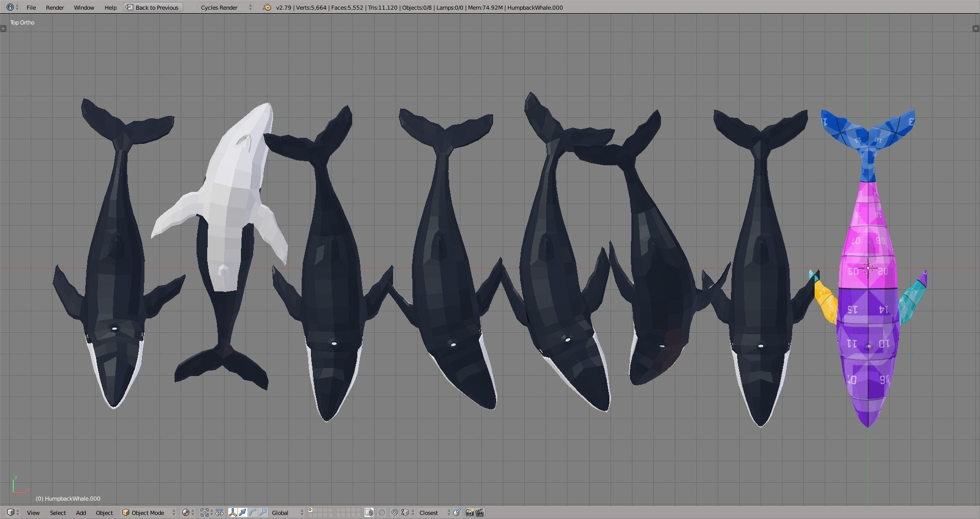Select the scale manipulator icon

(x=263, y=512)
